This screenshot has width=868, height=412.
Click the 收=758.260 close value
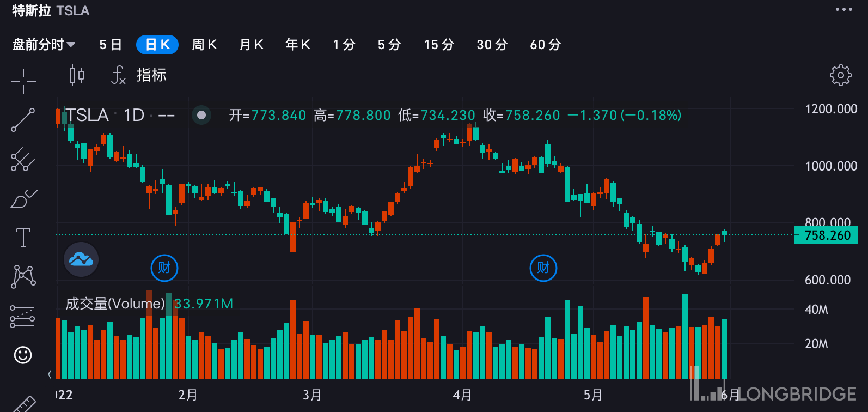(x=522, y=115)
